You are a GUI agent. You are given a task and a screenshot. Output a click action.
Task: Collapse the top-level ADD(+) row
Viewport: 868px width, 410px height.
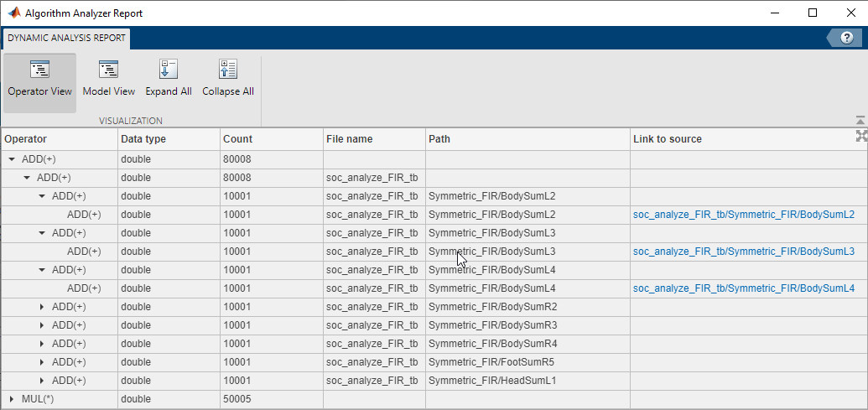(12, 159)
